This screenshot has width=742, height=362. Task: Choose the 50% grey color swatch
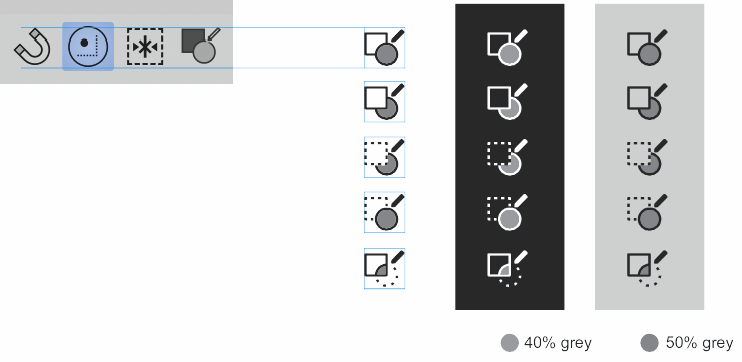(649, 343)
